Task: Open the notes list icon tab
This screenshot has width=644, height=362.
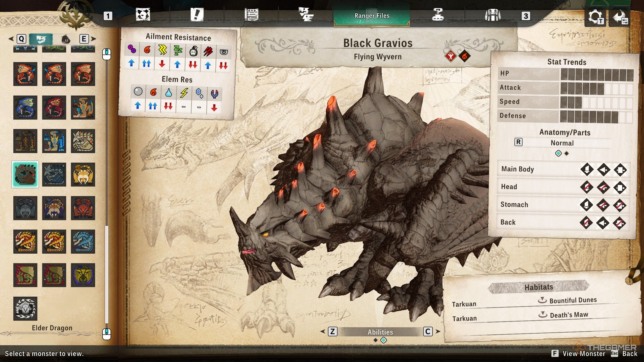Action: click(x=251, y=15)
